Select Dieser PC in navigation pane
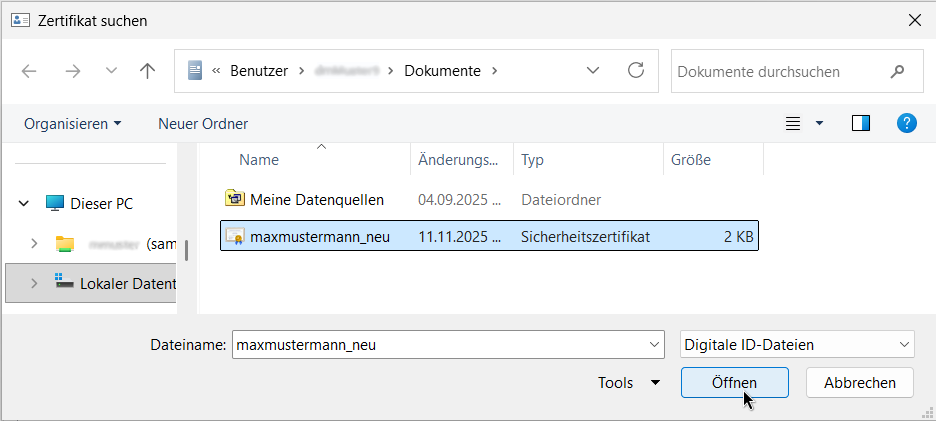936x421 pixels. (101, 204)
